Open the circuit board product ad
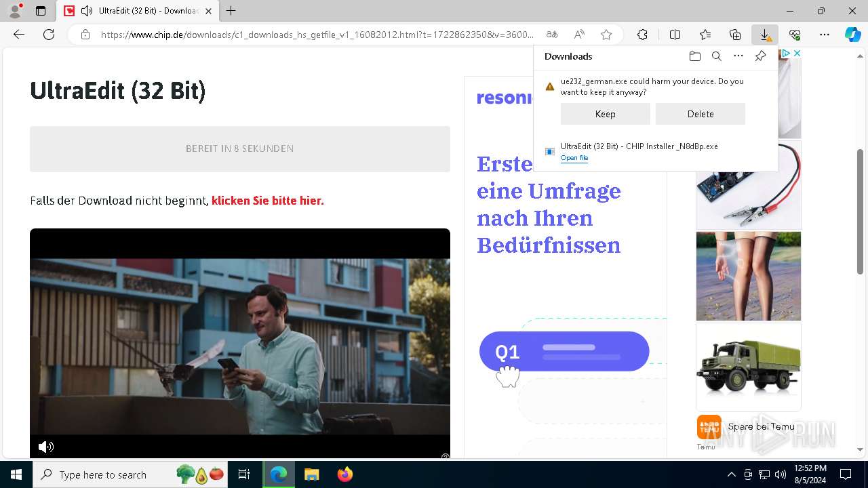 749,185
